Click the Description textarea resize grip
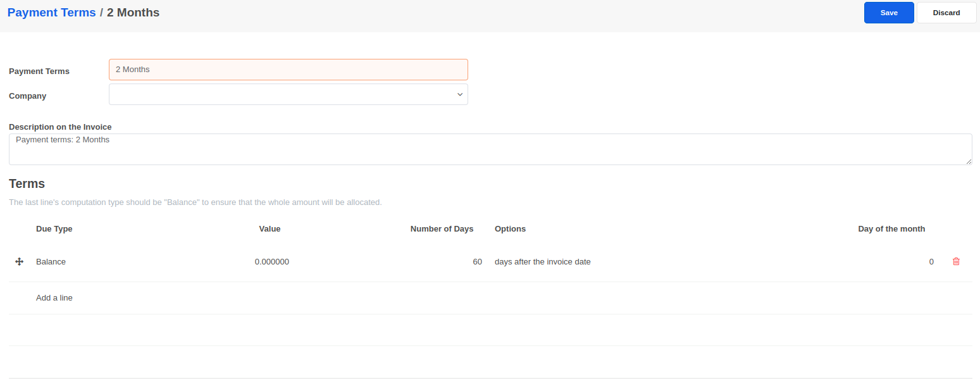This screenshot has width=980, height=379. 969,161
